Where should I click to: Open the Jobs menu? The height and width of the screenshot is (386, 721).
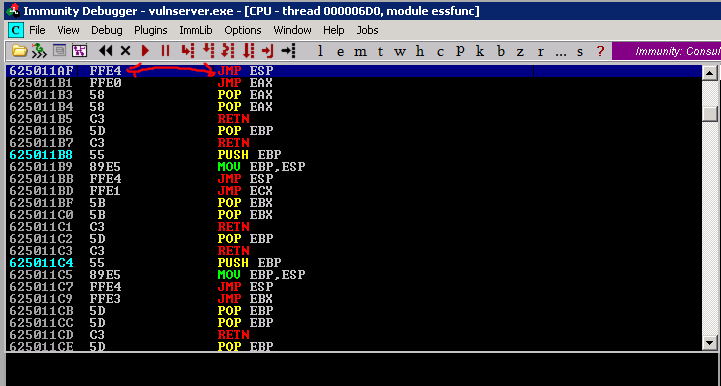point(367,30)
